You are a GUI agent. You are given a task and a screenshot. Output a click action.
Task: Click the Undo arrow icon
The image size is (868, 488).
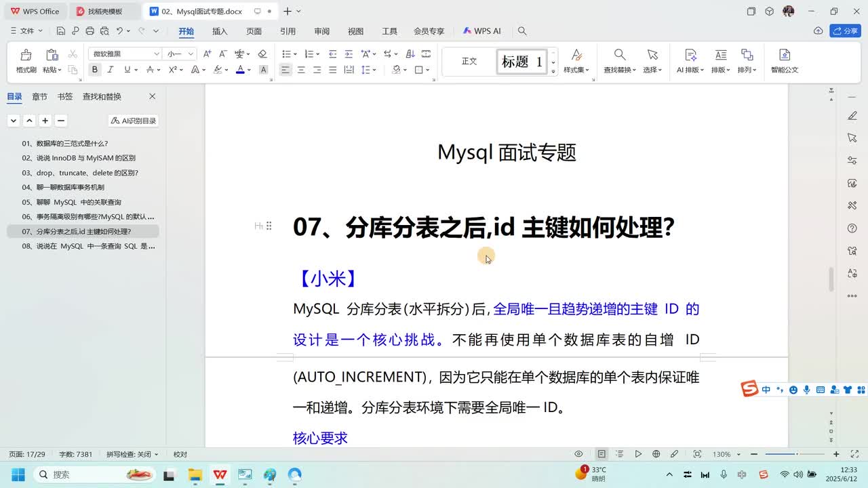coord(119,31)
